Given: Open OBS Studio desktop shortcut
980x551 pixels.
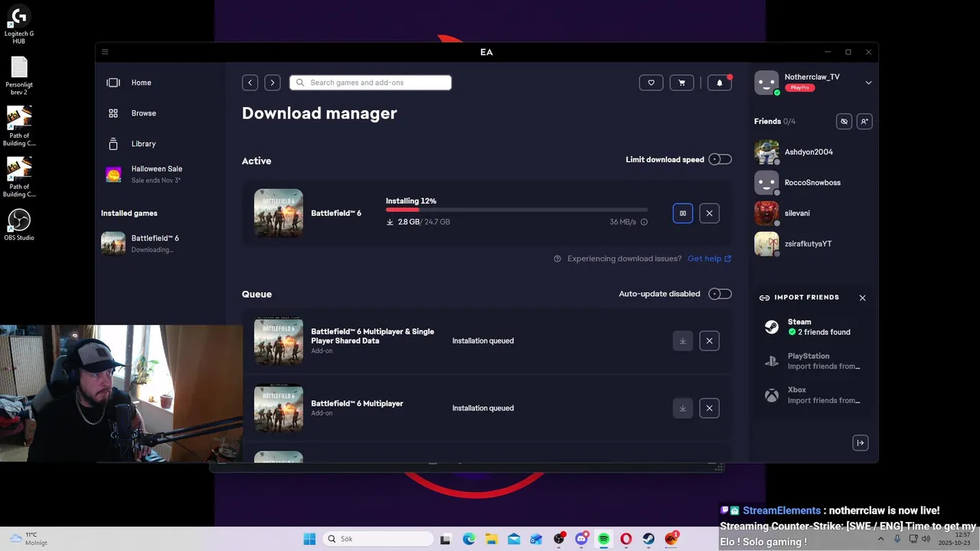Looking at the screenshot, I should [19, 225].
